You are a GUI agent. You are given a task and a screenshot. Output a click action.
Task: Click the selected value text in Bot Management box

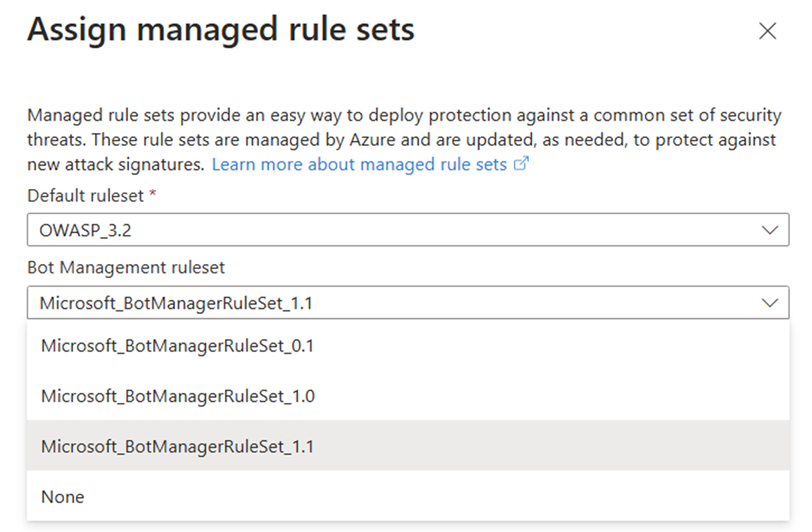coord(176,303)
